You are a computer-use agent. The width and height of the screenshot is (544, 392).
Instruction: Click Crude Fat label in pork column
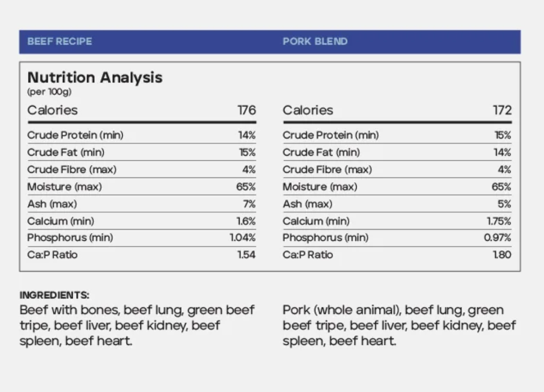tap(321, 152)
